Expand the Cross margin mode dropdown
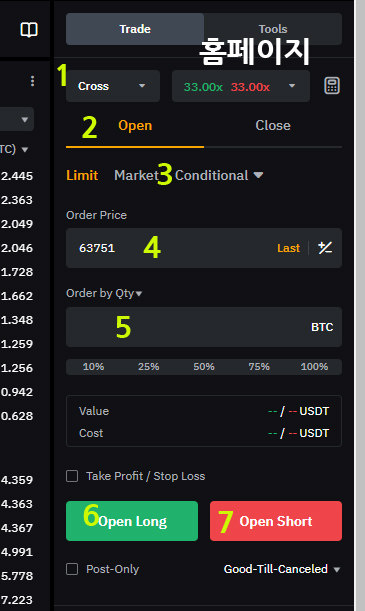The image size is (365, 611). point(113,86)
